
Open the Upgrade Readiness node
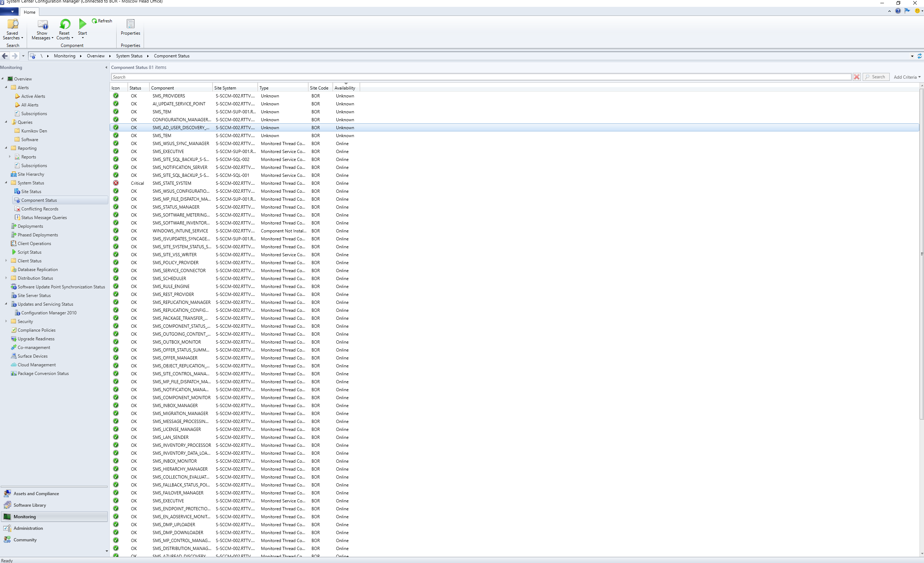[36, 339]
